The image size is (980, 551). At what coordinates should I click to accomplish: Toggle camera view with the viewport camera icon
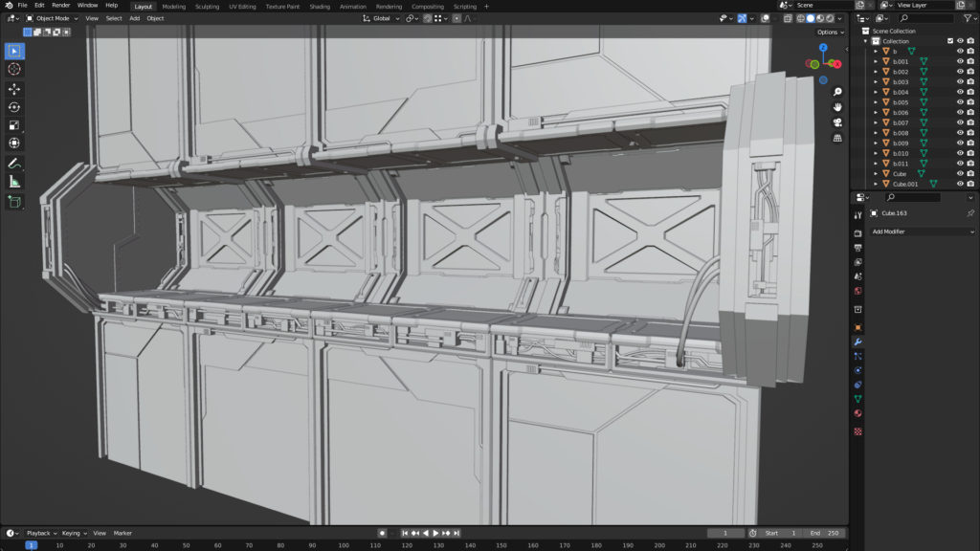click(837, 122)
